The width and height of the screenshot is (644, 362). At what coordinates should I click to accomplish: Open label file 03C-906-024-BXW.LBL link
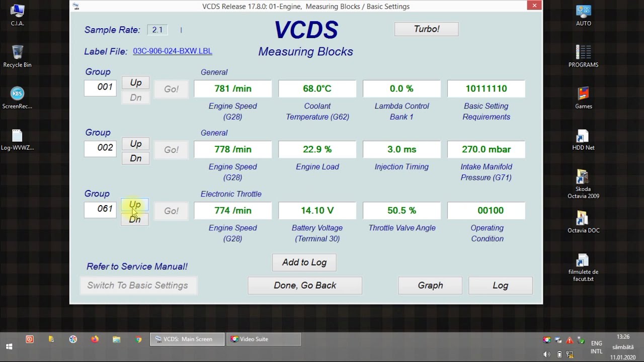[173, 51]
